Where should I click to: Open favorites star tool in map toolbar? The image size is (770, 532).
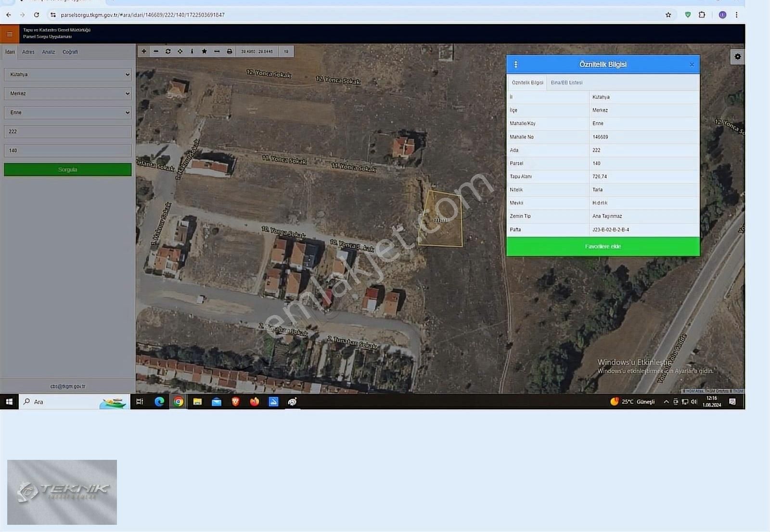[205, 51]
